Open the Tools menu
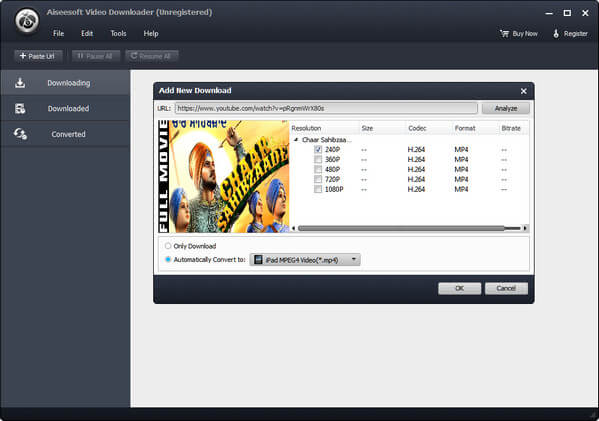The image size is (599, 421). [118, 34]
